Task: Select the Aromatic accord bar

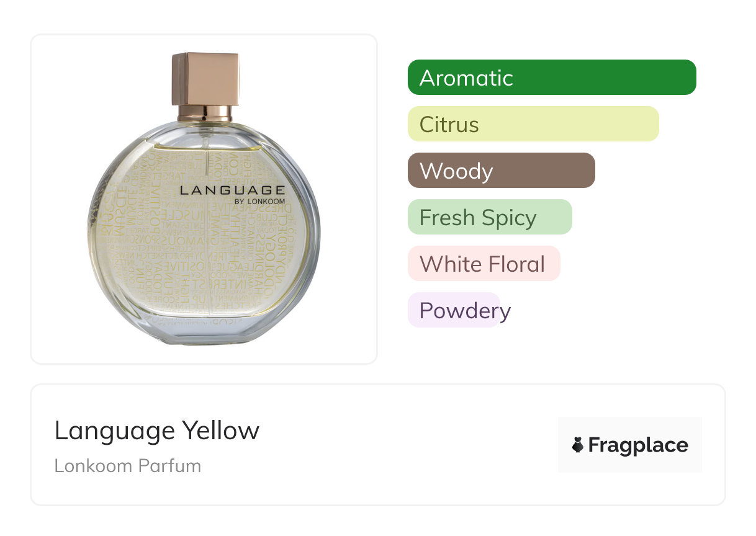Action: click(x=551, y=78)
